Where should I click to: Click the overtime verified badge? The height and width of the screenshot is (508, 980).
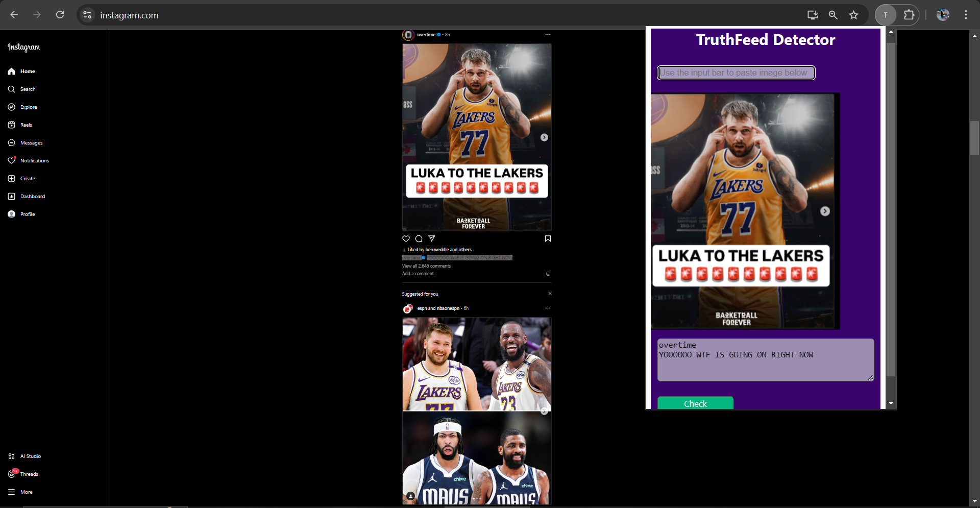(x=439, y=35)
